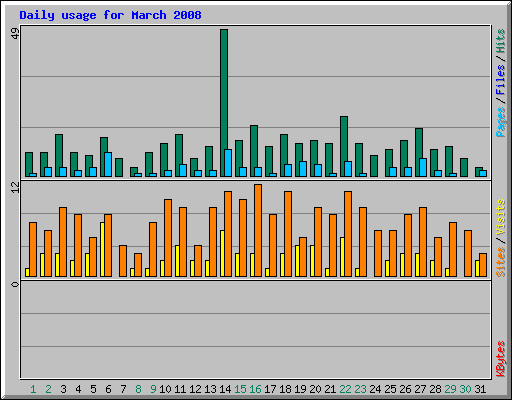This screenshot has height=400, width=512.
Task: Click day '8' on the x-axis
Action: (138, 389)
